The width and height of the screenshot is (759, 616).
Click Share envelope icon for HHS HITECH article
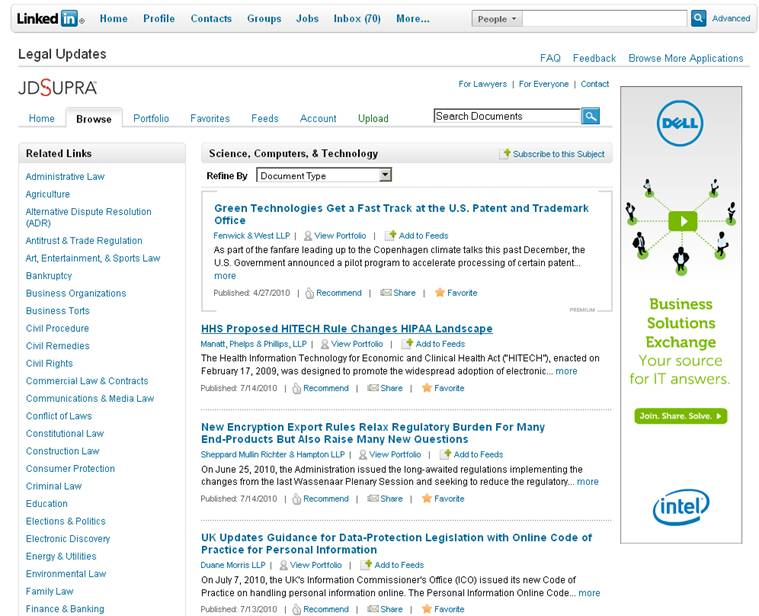(x=373, y=388)
